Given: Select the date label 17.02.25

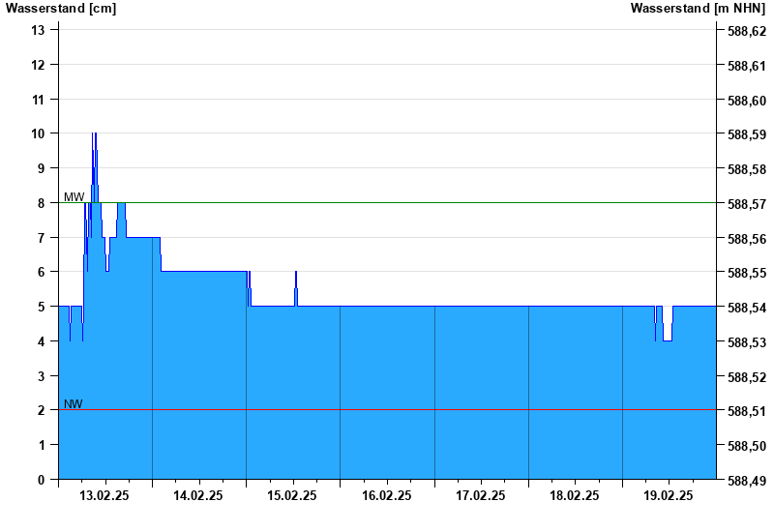Looking at the screenshot, I should 480,495.
